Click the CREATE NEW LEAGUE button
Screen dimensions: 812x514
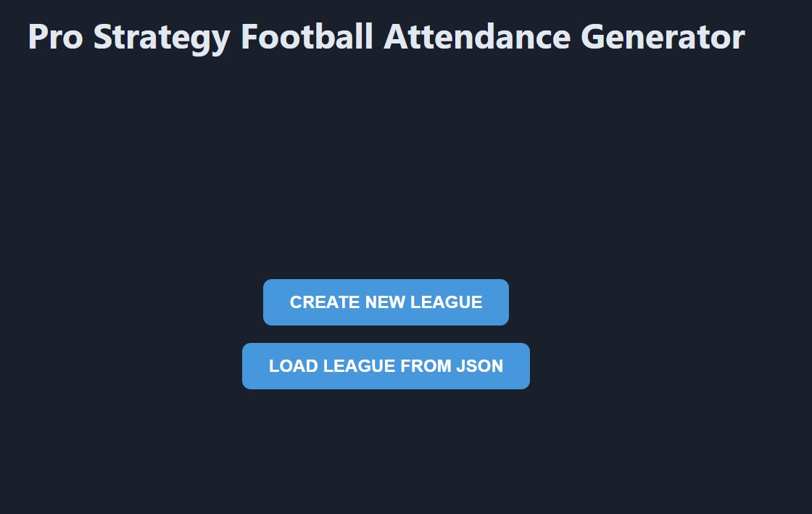tap(386, 302)
